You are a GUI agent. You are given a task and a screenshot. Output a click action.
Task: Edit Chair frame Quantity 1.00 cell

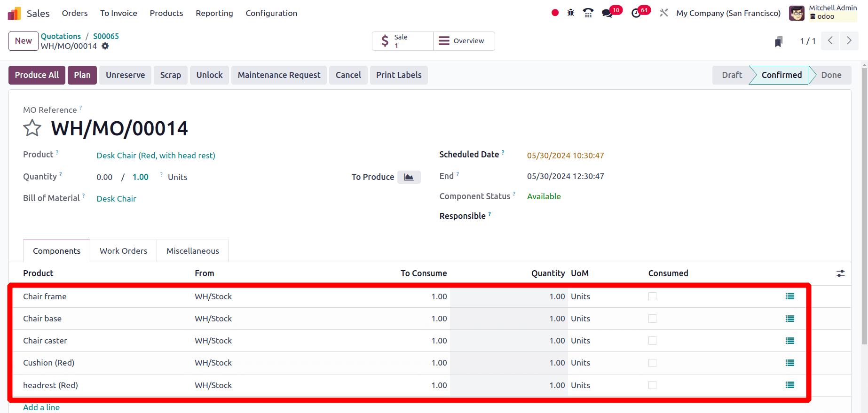tap(509, 296)
